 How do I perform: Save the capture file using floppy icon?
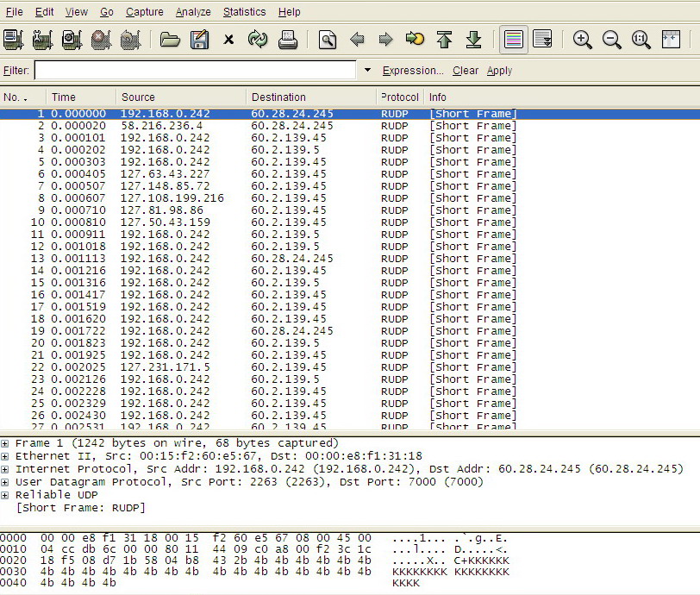point(199,40)
